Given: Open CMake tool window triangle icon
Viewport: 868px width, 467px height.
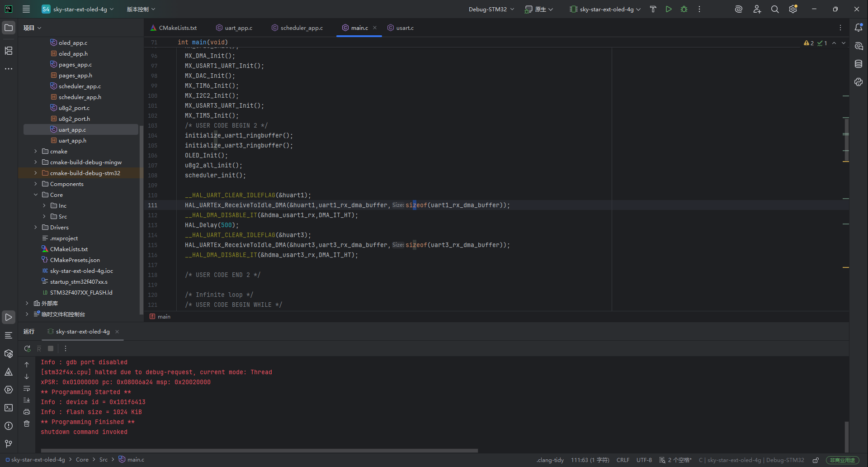Looking at the screenshot, I should (9, 372).
